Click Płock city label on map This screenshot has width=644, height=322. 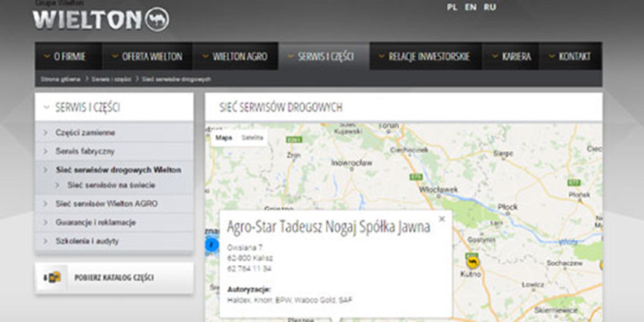coord(507,207)
